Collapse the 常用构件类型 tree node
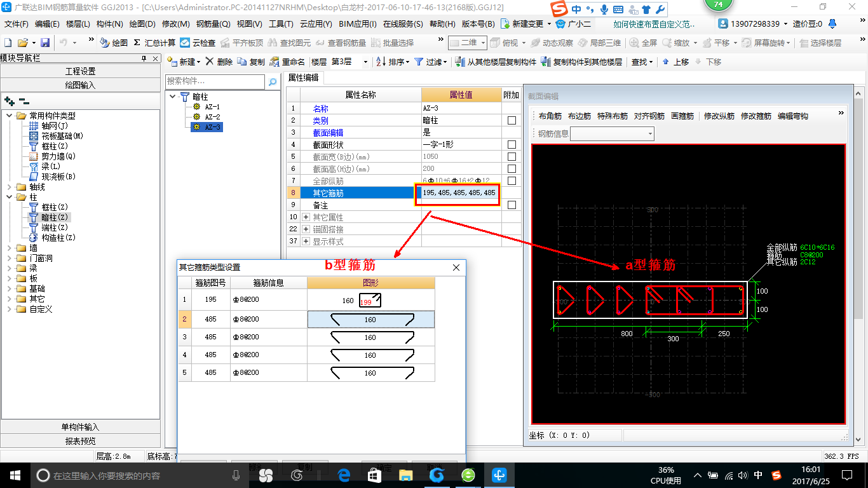This screenshot has height=488, width=868. [9, 116]
